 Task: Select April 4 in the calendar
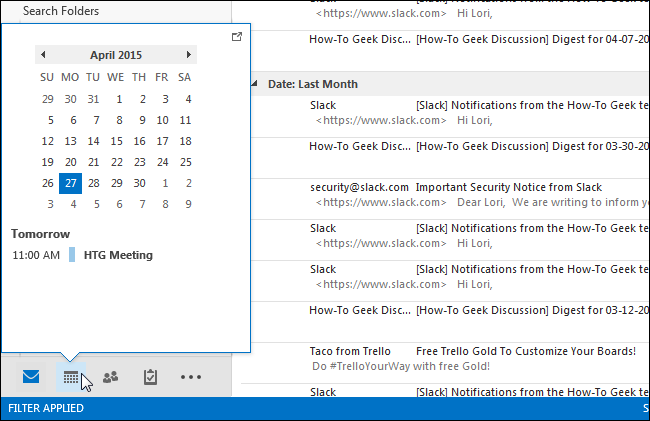point(188,99)
